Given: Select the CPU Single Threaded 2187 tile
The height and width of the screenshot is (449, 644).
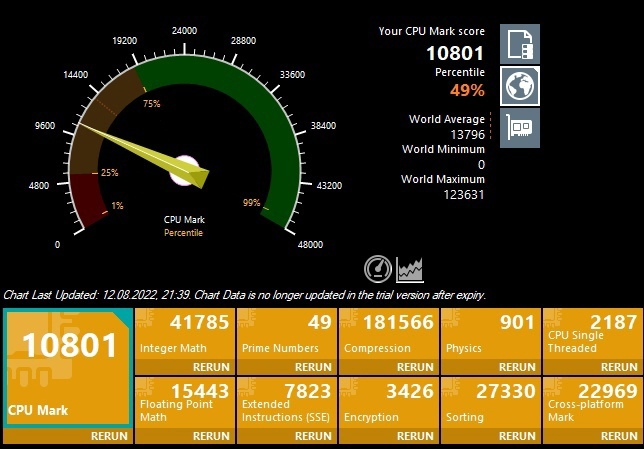Looking at the screenshot, I should 593,334.
